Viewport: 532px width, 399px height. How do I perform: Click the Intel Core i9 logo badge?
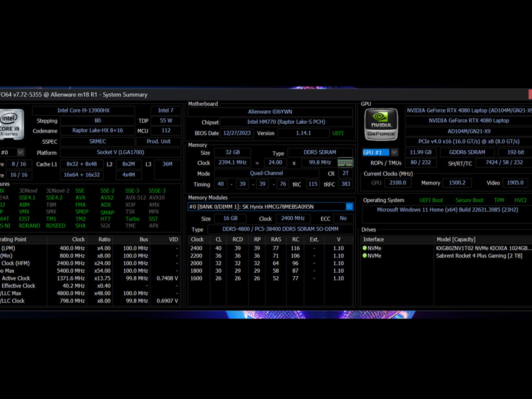(x=12, y=124)
